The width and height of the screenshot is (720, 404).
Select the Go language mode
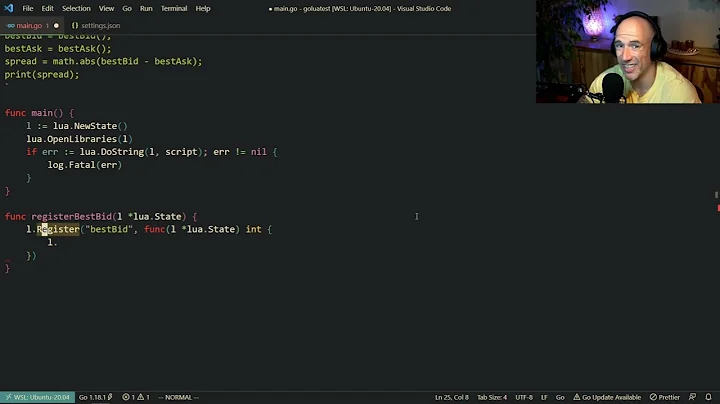coord(560,397)
